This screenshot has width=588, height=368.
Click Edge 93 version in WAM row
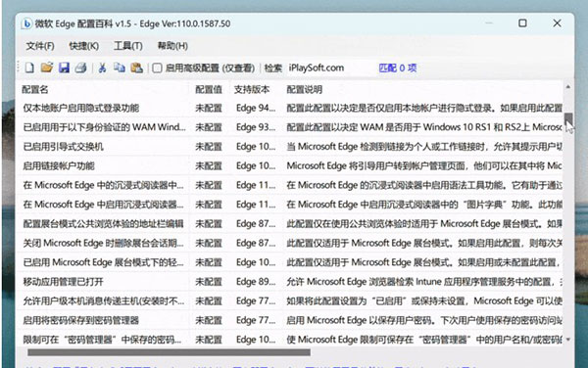[x=256, y=127]
